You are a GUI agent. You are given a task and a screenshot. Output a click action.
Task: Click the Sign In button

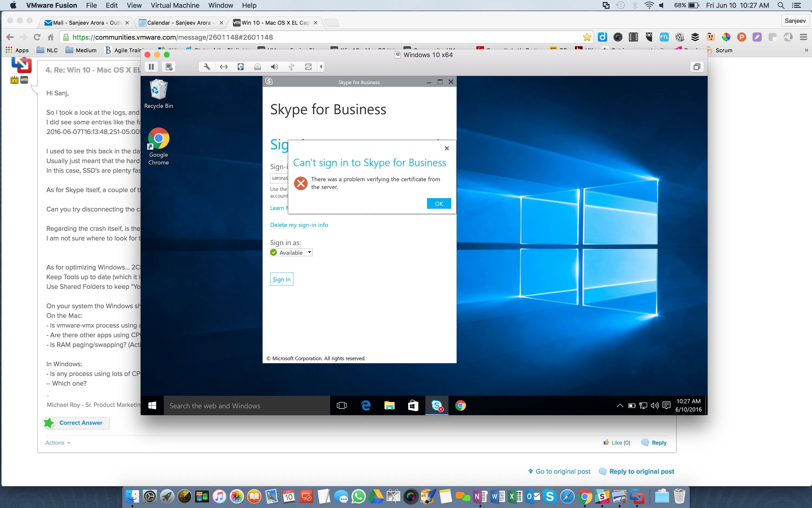[281, 279]
